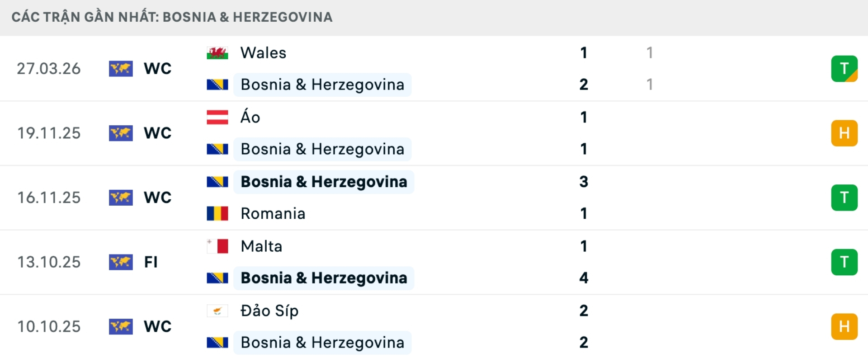Open the Romania team link
The height and width of the screenshot is (358, 868).
[273, 213]
